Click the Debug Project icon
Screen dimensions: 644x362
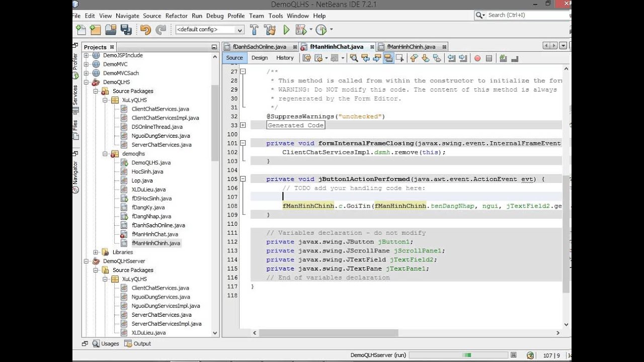click(x=301, y=30)
